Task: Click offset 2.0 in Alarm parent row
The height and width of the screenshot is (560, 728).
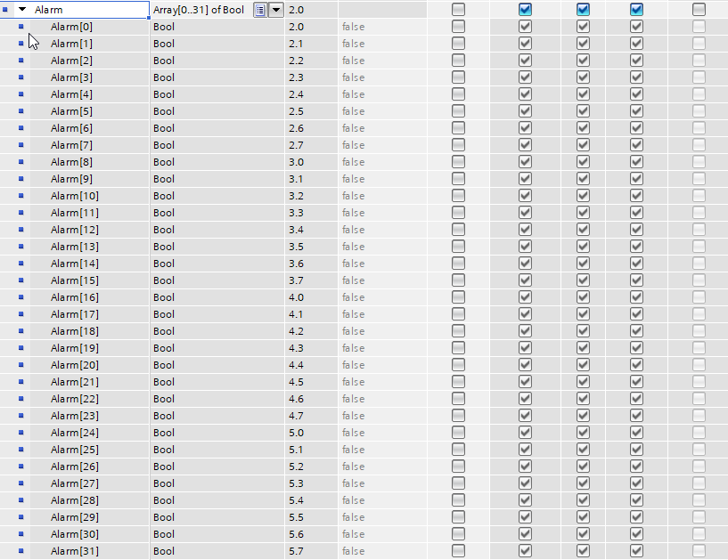Action: (296, 10)
